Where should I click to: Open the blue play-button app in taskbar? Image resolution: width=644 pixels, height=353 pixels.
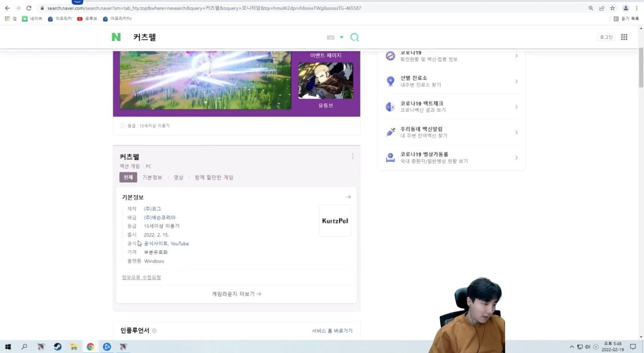pos(107,347)
